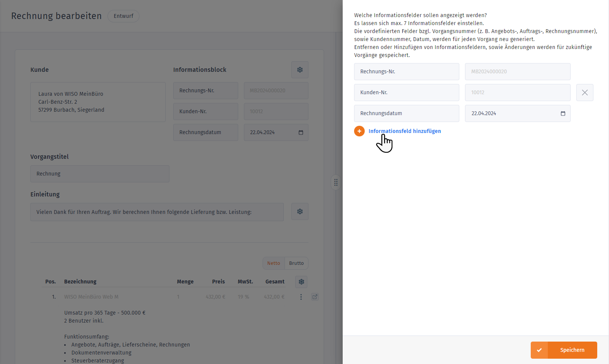This screenshot has height=364, width=609.
Task: Open Einleitung gear settings icon
Action: coord(300,211)
